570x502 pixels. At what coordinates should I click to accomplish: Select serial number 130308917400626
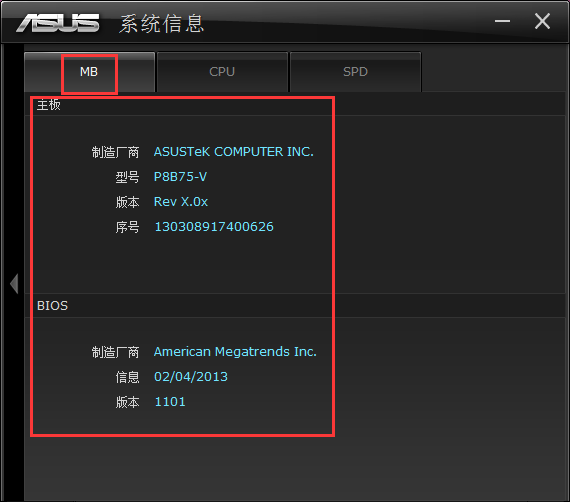(214, 227)
